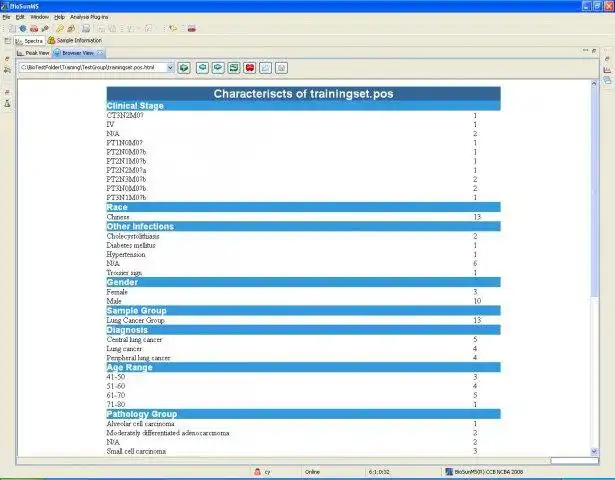Click the '61-70' age range row
This screenshot has width=615, height=480.
tap(303, 395)
